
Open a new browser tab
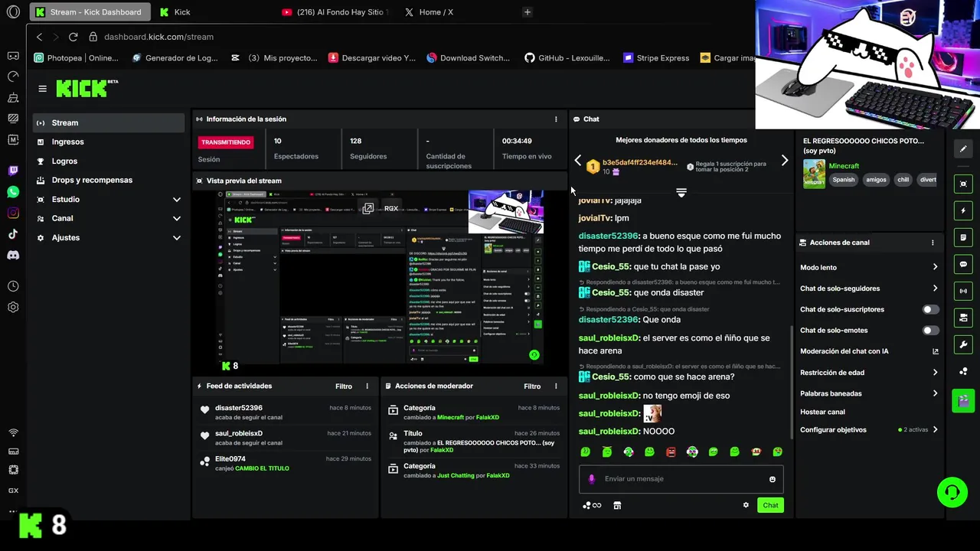(x=527, y=12)
